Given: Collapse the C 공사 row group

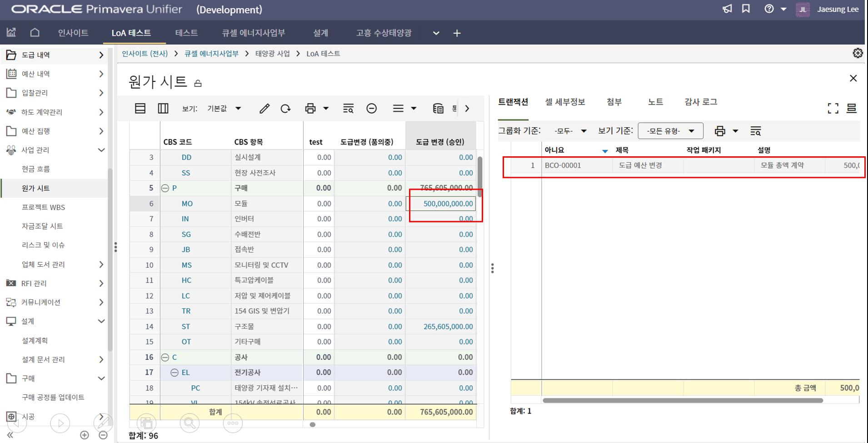Looking at the screenshot, I should pyautogui.click(x=165, y=358).
